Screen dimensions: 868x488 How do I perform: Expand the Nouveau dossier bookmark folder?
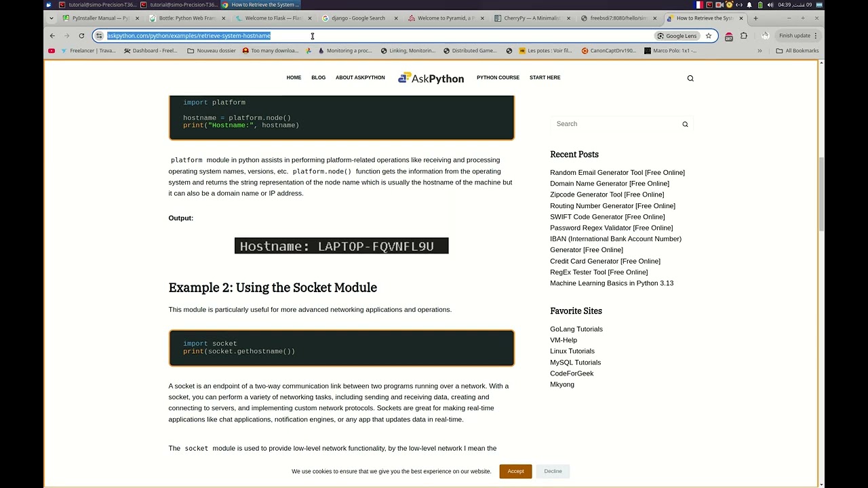pyautogui.click(x=211, y=51)
